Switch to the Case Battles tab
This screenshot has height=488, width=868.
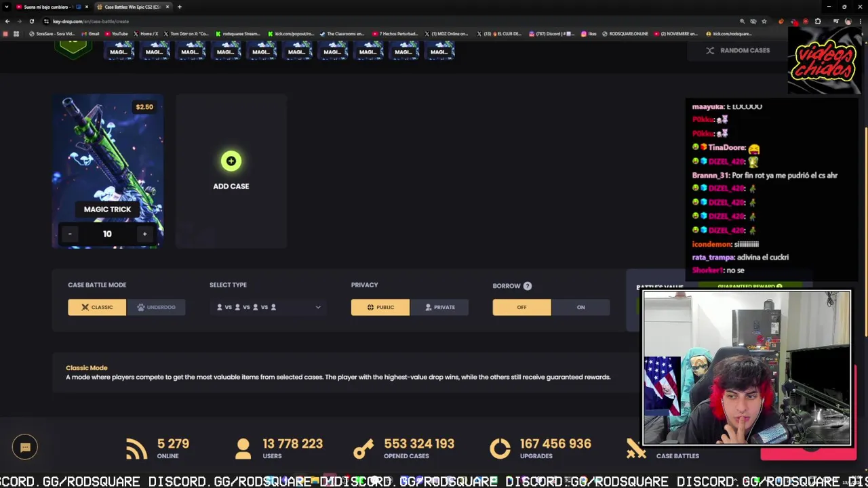132,7
